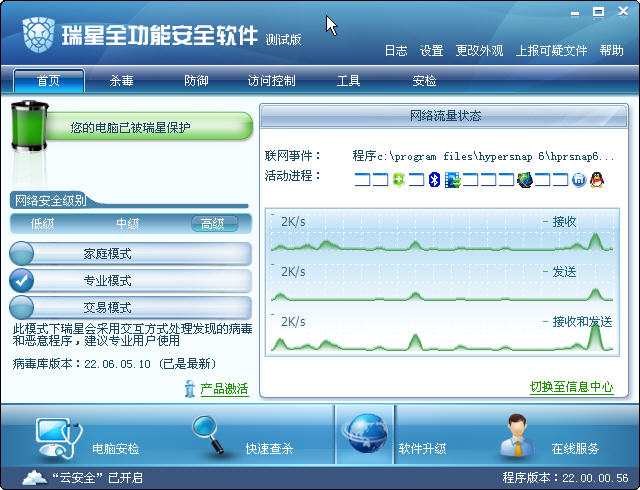The height and width of the screenshot is (490, 640).
Task: Set network security level to 中级
Action: point(128,224)
